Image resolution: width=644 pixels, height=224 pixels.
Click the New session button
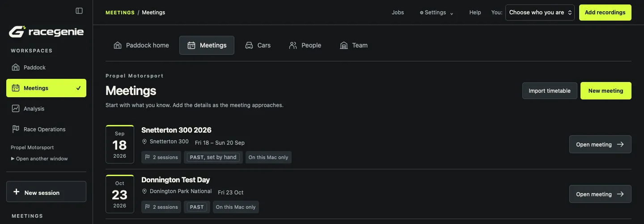[x=46, y=192]
